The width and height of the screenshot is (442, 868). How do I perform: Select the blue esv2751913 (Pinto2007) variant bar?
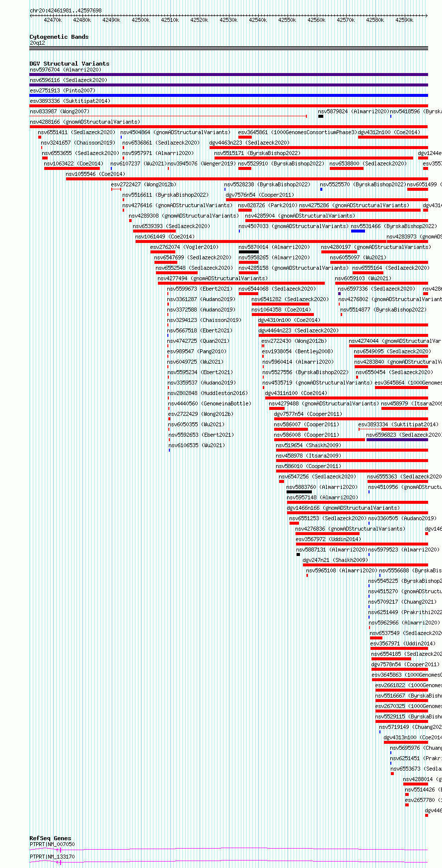click(228, 95)
